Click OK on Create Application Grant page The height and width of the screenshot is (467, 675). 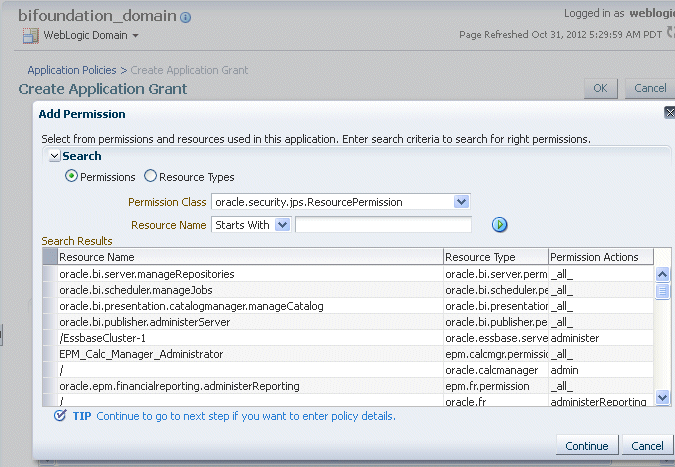[601, 88]
